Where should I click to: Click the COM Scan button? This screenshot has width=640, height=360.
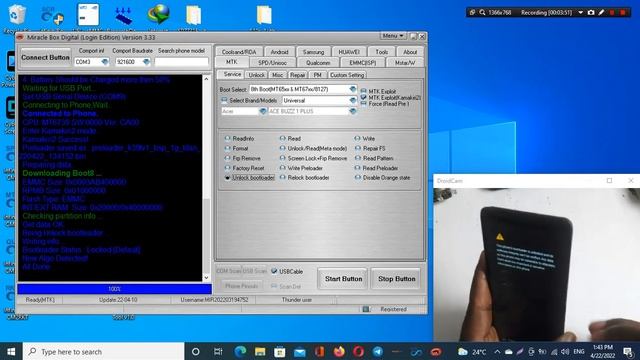[x=228, y=271]
